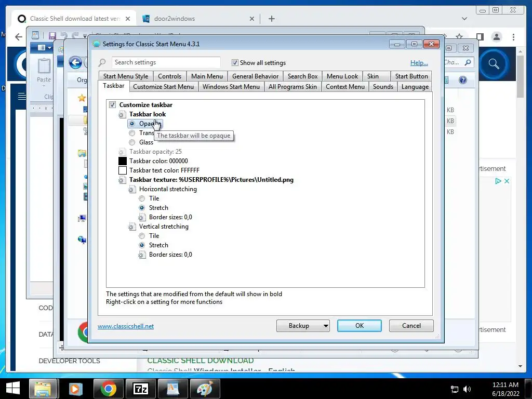
Task: Open 7-Zip from the taskbar
Action: [x=140, y=389]
